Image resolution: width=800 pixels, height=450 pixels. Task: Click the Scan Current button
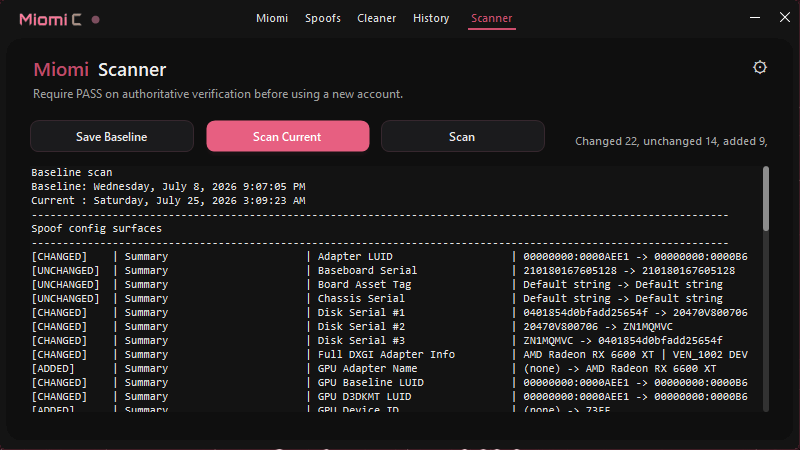(288, 136)
